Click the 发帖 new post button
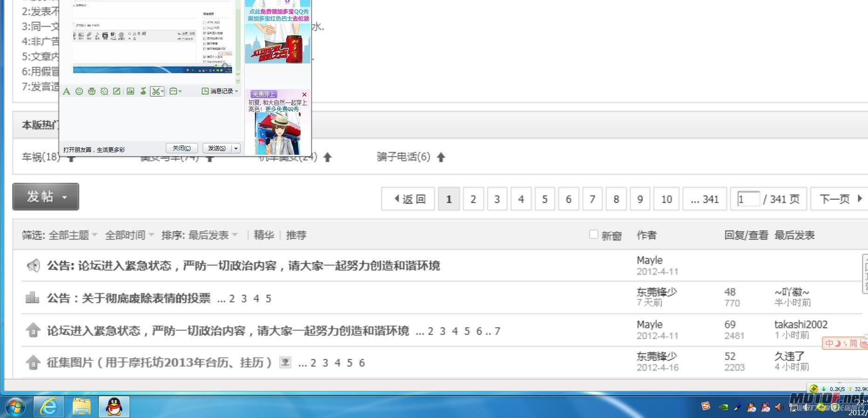 (x=46, y=197)
